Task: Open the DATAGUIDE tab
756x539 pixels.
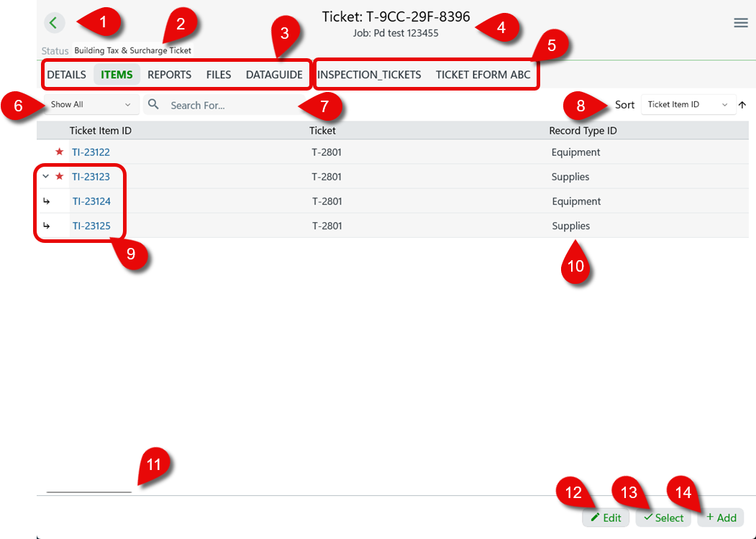Action: 274,75
